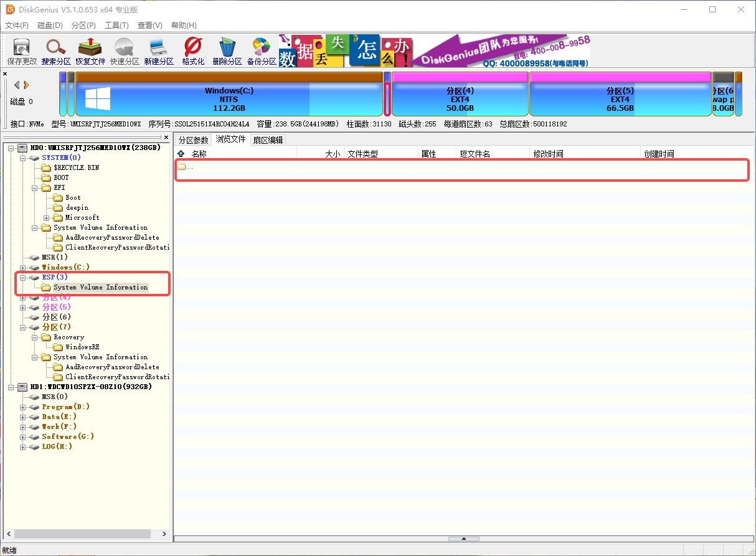
Task: Click the DiskGenius data recovery banner ad
Action: coord(434,51)
